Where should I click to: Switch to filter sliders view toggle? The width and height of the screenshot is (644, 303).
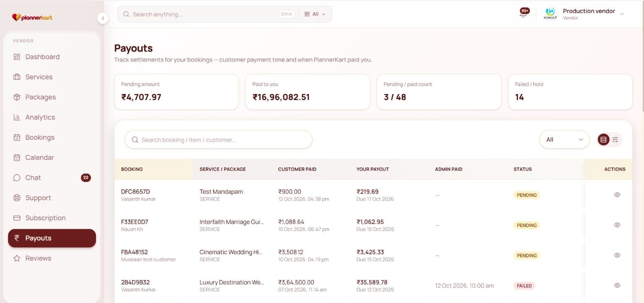click(615, 140)
